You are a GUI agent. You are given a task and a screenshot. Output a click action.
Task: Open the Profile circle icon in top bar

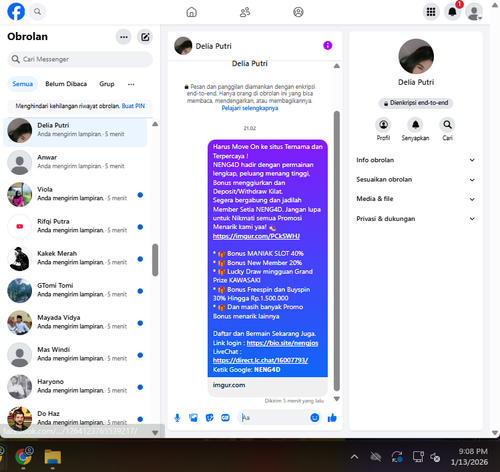click(x=298, y=12)
